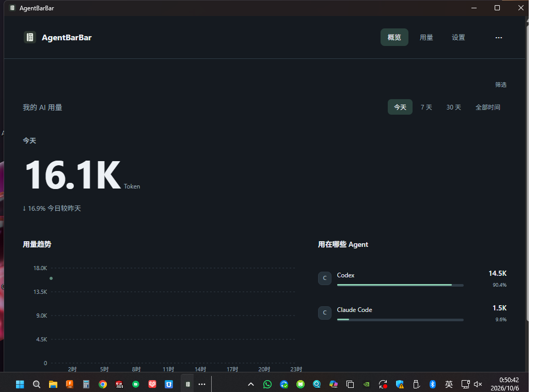Click the Claude Code agent name
The image size is (537, 392).
(354, 310)
